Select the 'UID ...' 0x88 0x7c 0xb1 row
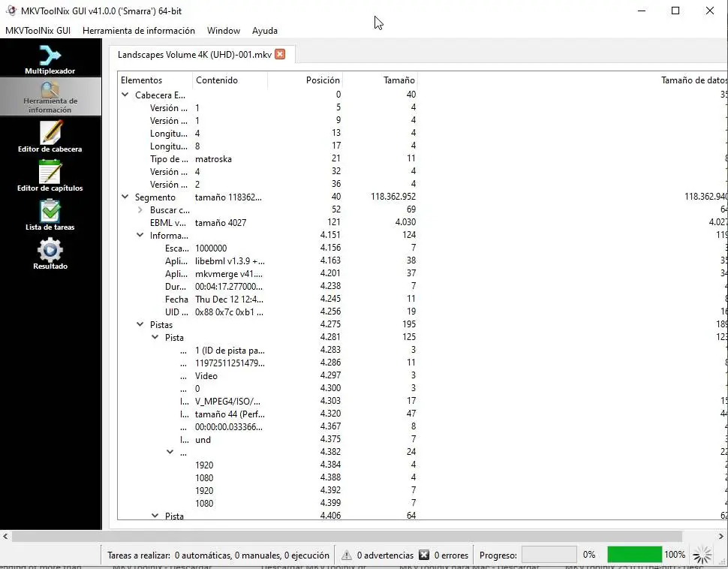Image resolution: width=728 pixels, height=569 pixels. 423,312
